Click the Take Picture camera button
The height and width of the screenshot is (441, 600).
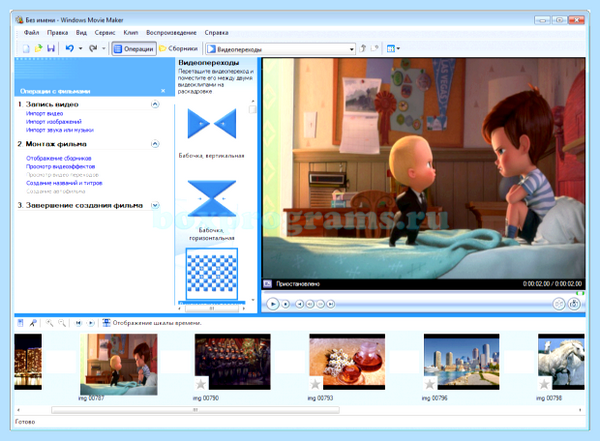click(574, 304)
